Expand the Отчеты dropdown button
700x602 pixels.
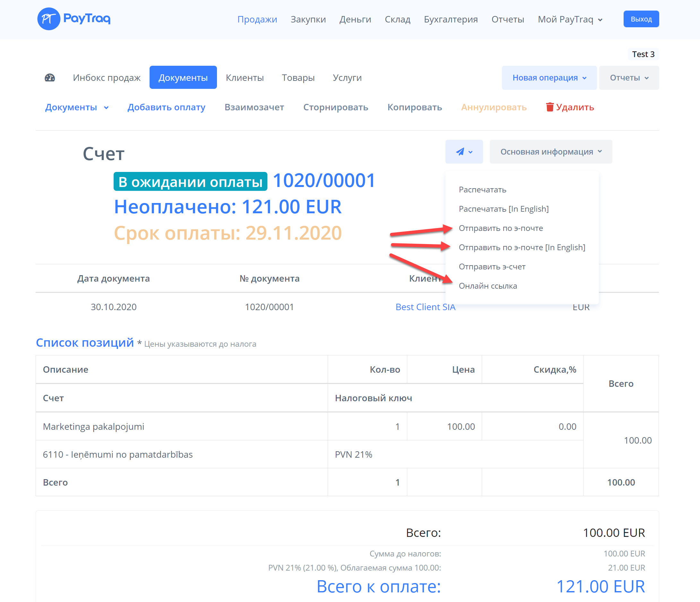[x=629, y=78]
